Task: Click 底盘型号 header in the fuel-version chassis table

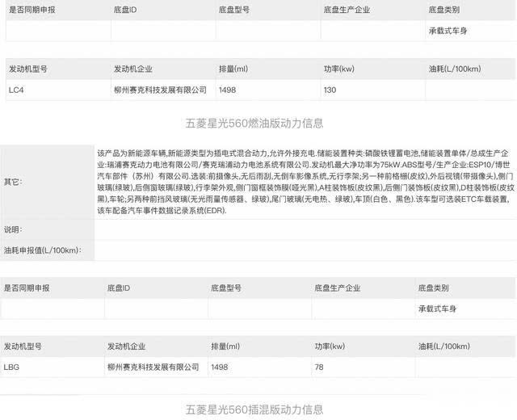Action: click(234, 10)
